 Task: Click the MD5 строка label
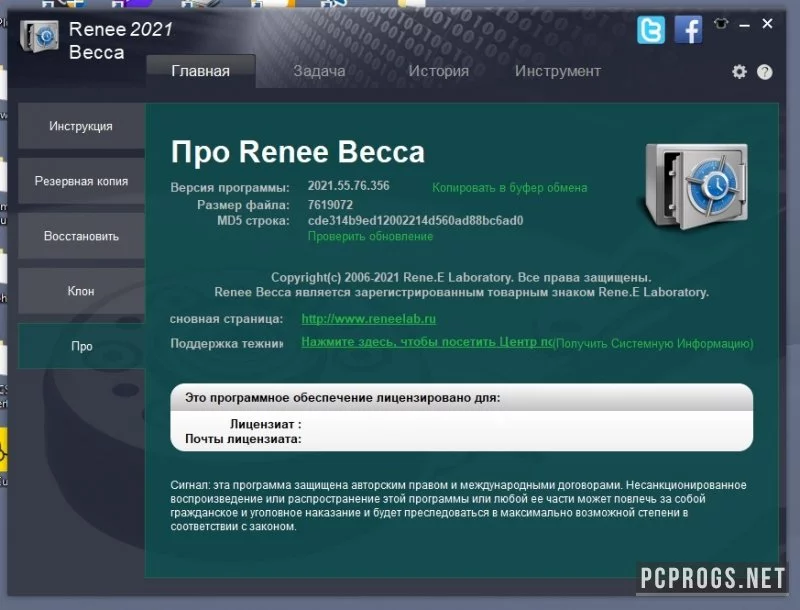coord(253,220)
